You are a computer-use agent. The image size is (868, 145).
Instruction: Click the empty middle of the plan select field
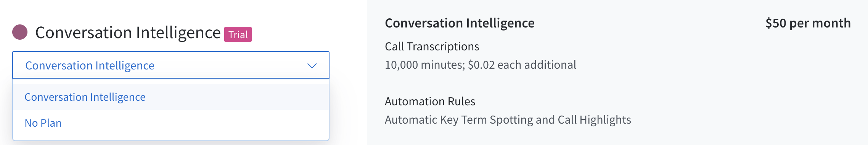point(229,65)
